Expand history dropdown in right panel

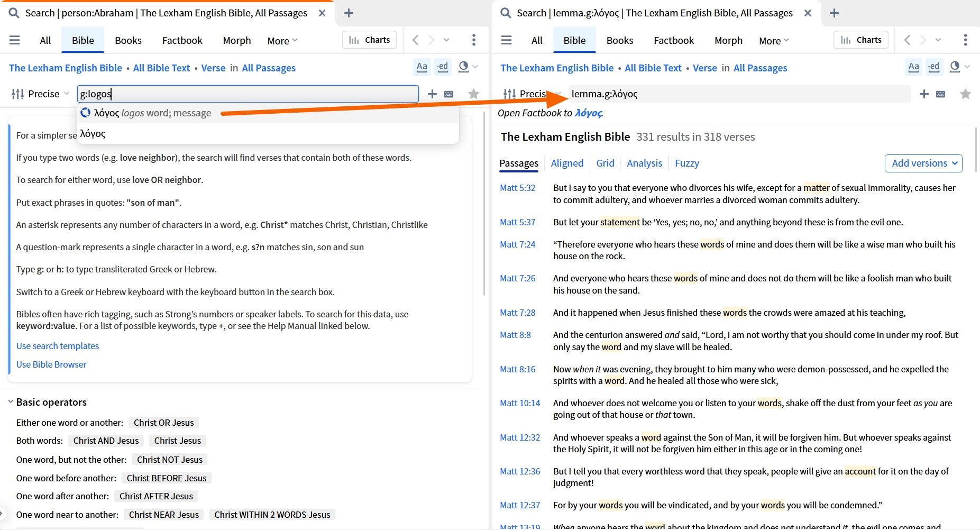point(938,40)
